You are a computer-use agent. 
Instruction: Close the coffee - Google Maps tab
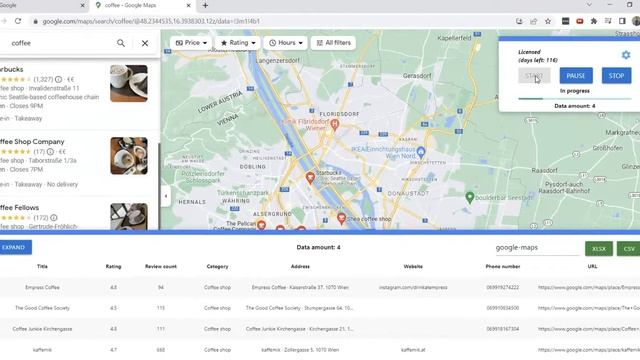[188, 5]
